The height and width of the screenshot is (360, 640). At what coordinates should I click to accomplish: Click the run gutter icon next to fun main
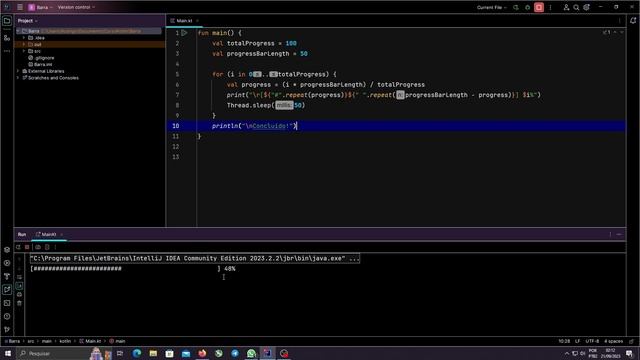pyautogui.click(x=184, y=33)
